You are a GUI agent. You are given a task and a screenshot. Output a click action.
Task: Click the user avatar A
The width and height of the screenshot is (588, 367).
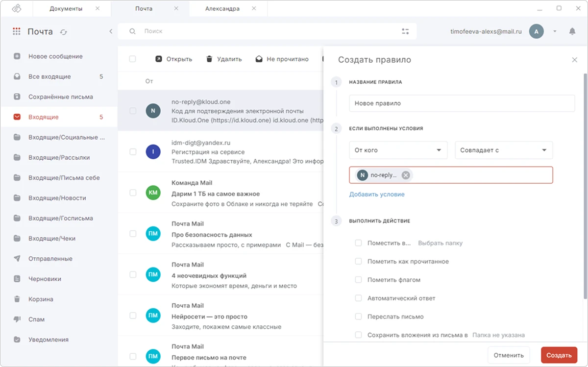(x=536, y=31)
